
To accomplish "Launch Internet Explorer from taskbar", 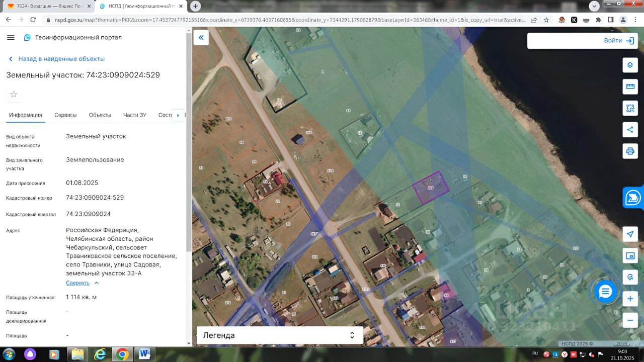I will coord(100,354).
